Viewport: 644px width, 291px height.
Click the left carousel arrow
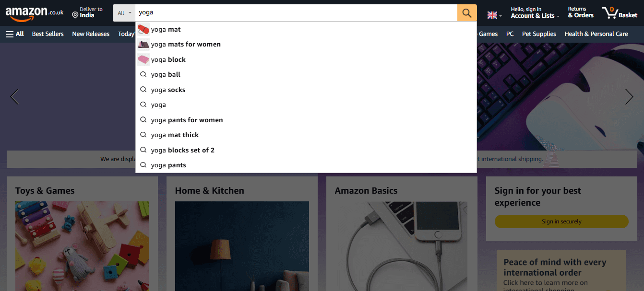14,96
